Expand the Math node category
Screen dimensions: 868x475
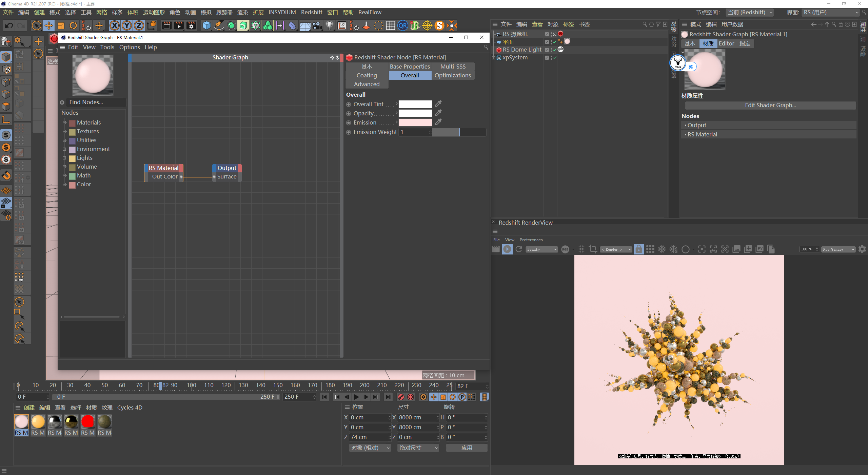pyautogui.click(x=64, y=175)
